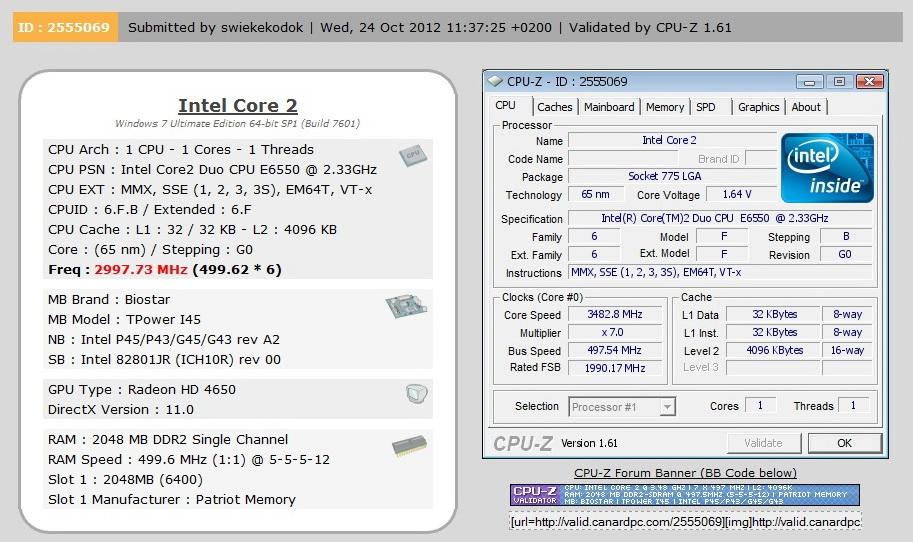Click the Threads count field
This screenshot has width=913, height=542.
click(854, 406)
